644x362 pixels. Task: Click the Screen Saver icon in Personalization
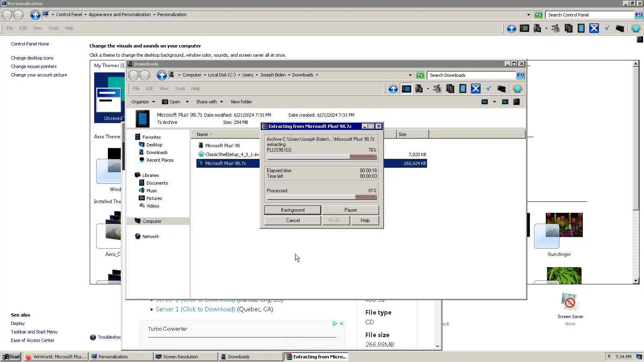[570, 302]
